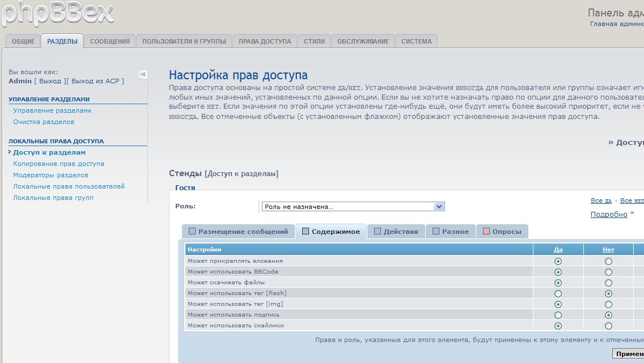Viewport: 644px width, 363px height.
Task: Click the 'Все да' link
Action: 601,200
